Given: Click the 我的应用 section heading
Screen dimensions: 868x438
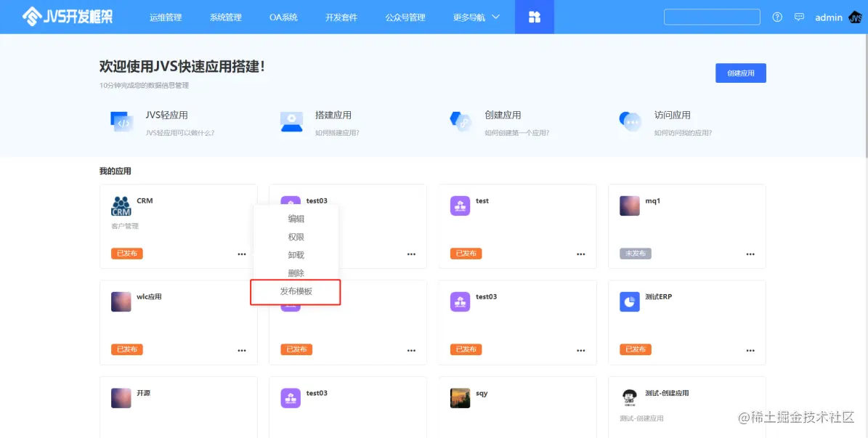Looking at the screenshot, I should point(115,171).
